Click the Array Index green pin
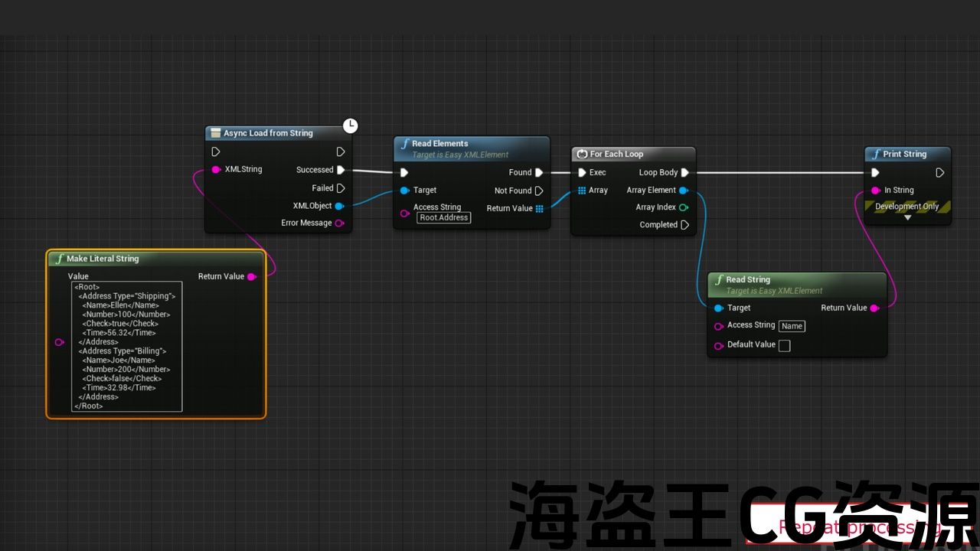The image size is (980, 551). pyautogui.click(x=684, y=207)
